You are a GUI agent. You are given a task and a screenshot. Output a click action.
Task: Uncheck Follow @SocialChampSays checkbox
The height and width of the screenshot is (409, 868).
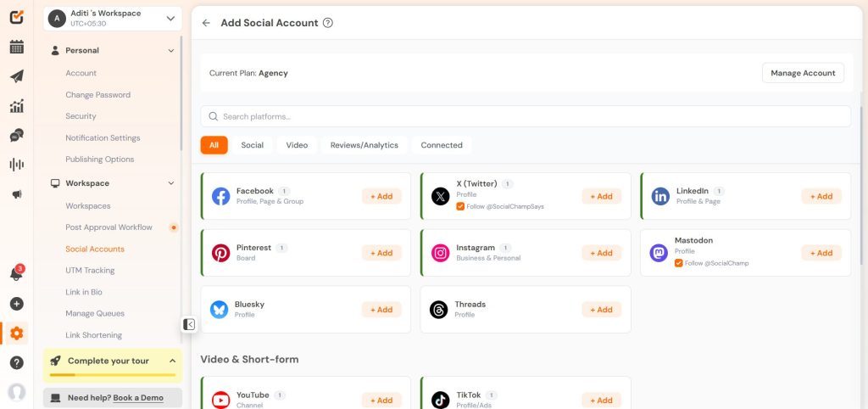pos(460,206)
